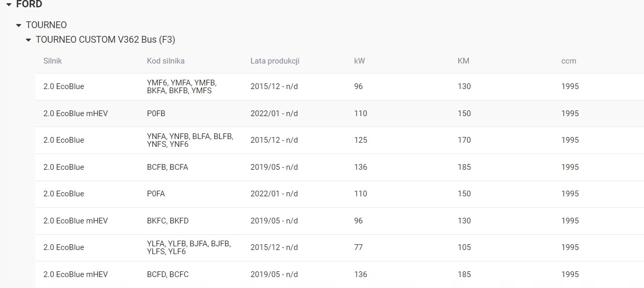Collapse the TOURNEO tree node arrow

[x=19, y=25]
